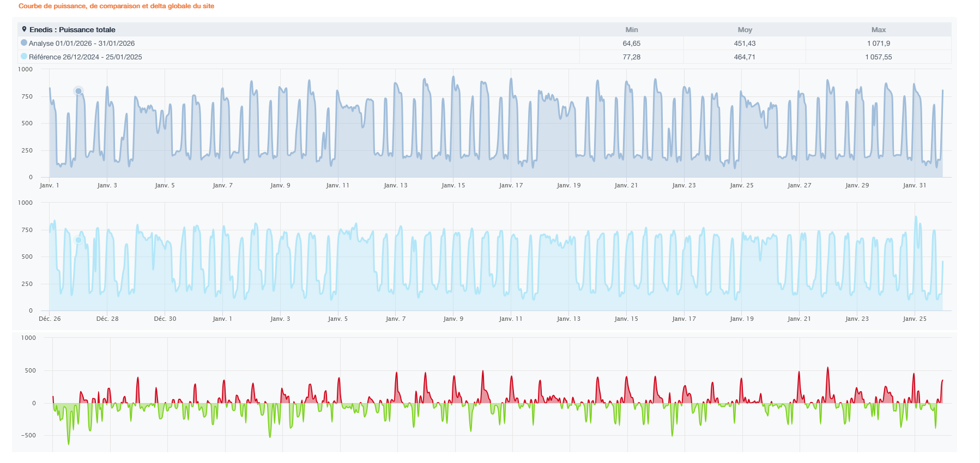Toggle the Référence series light-blue legend dot
Screen dimensions: 980x463
coord(24,56)
